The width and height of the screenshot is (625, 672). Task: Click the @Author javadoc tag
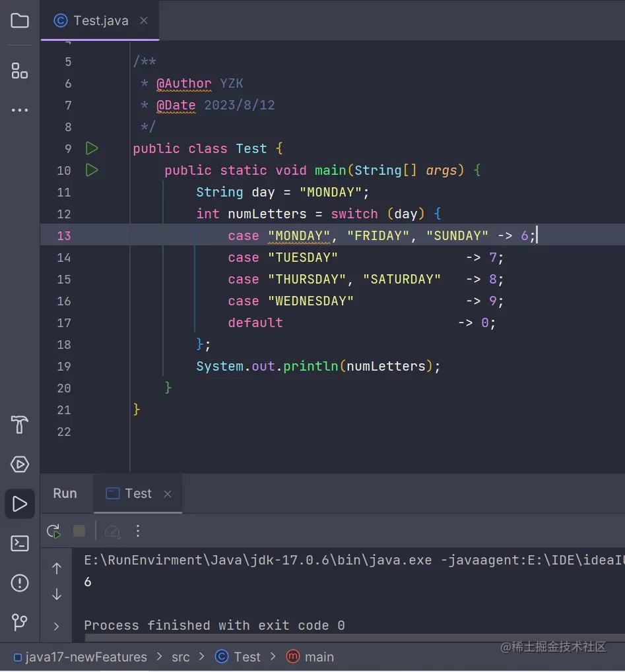click(x=184, y=84)
